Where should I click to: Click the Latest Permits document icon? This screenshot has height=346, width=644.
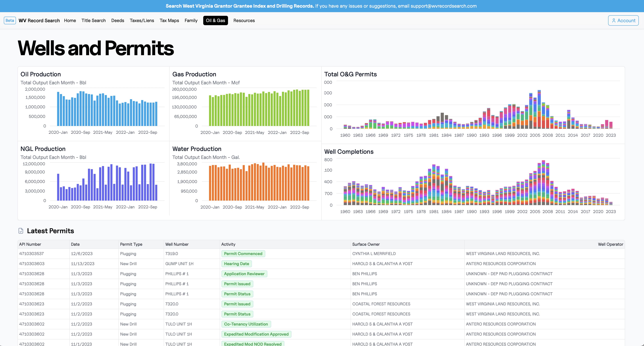point(21,231)
